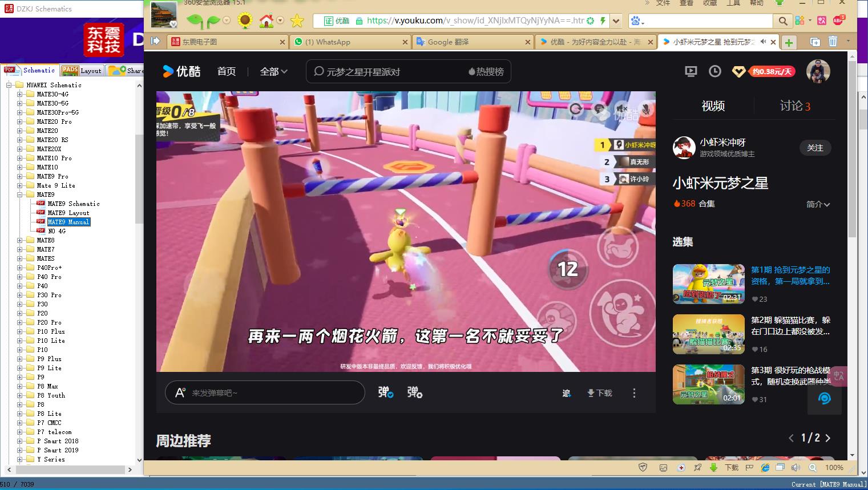Open the green download arrow in status bar
The image size is (868, 490).
(713, 467)
